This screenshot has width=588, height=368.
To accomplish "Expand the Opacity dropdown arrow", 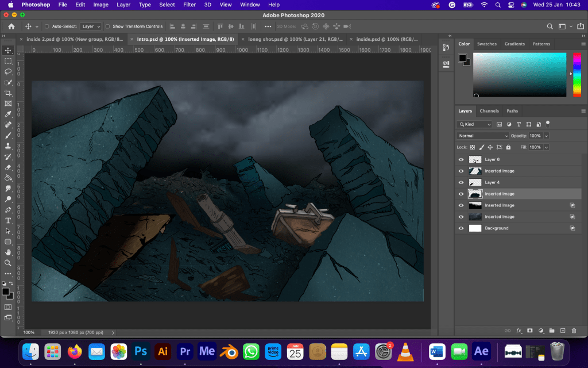I will tap(546, 136).
